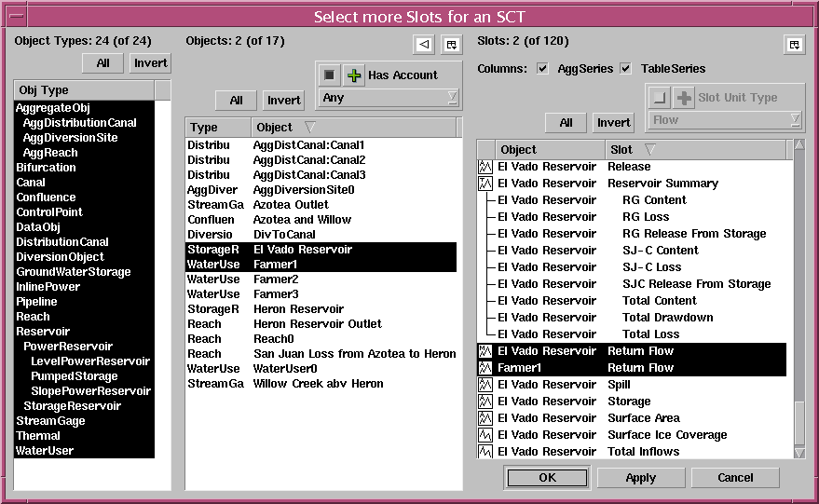Click the Slots list scroll up arrow
Screen dimensions: 819x504
(799, 145)
